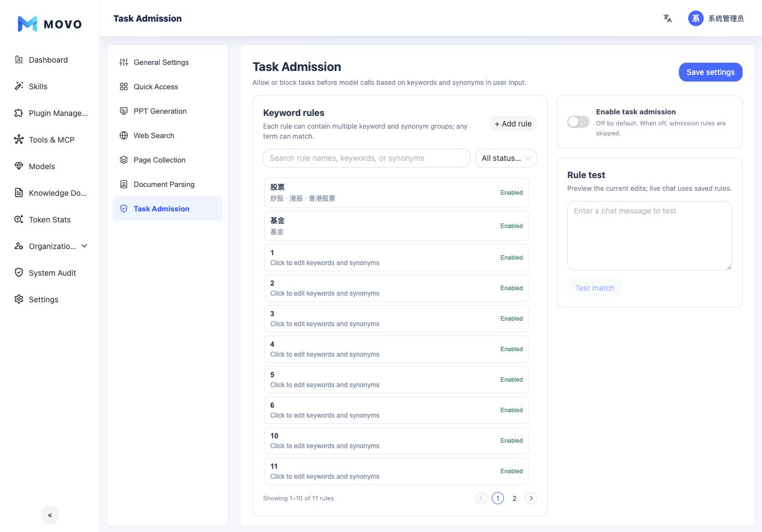Click the Token Stats icon

pos(19,219)
